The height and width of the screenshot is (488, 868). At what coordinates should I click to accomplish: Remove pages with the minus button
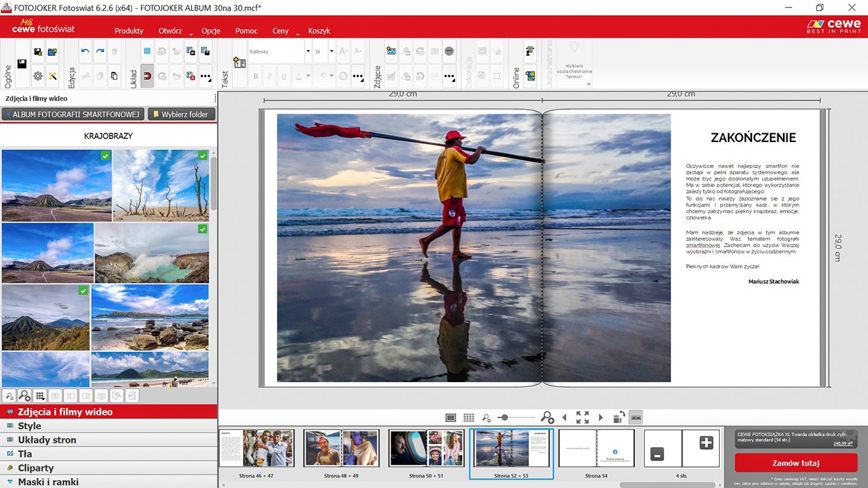[x=658, y=455]
